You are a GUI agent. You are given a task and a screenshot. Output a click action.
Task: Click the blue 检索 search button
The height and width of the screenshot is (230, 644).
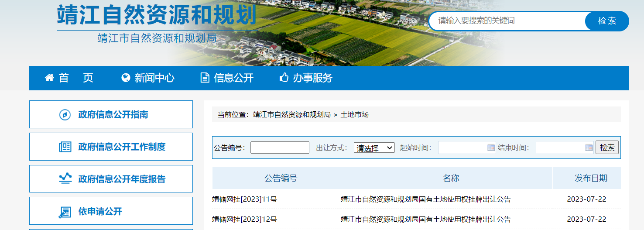pos(607,21)
